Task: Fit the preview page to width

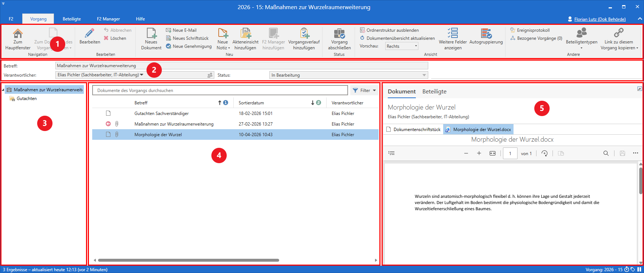Action: point(492,153)
